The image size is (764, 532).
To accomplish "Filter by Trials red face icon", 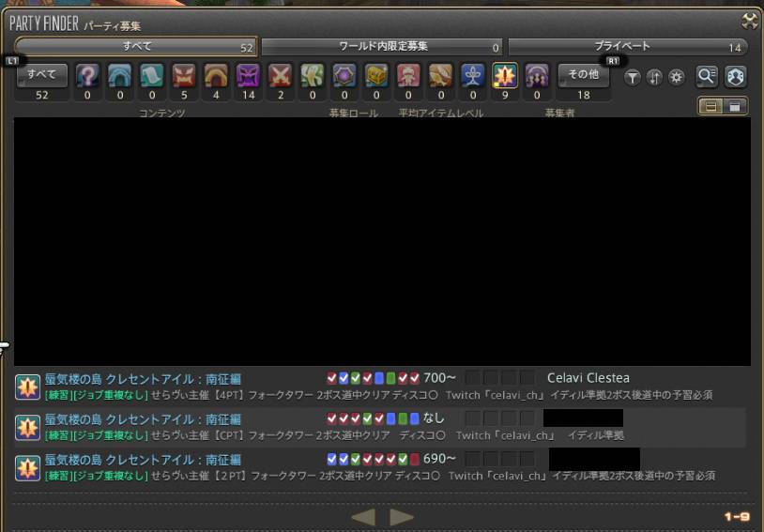I will coord(184,75).
